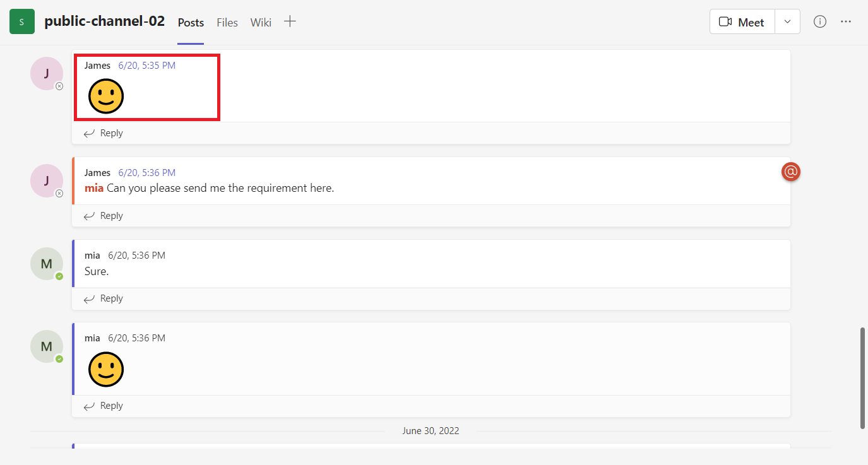Click the public-channel-02 channel title
The height and width of the screenshot is (465, 868).
(x=105, y=21)
